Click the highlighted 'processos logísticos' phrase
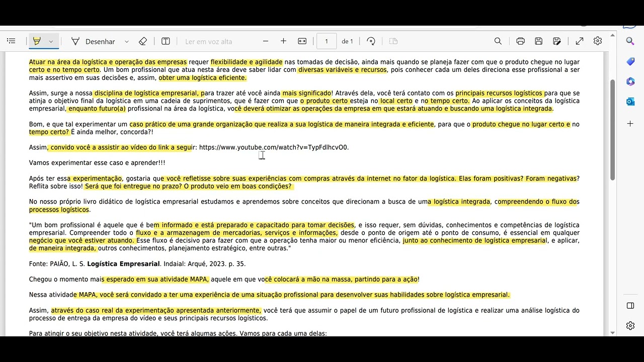 click(59, 210)
